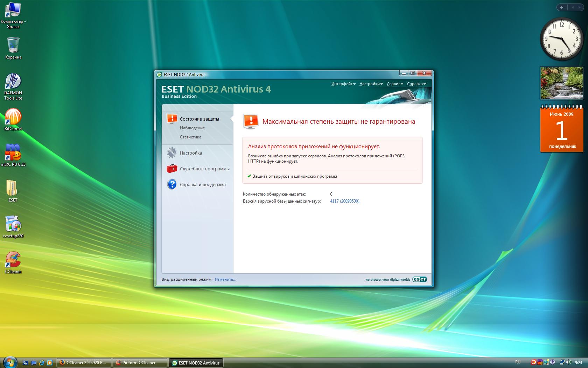Click the taskbar clock 9:24
588x368 pixels.
pos(579,363)
